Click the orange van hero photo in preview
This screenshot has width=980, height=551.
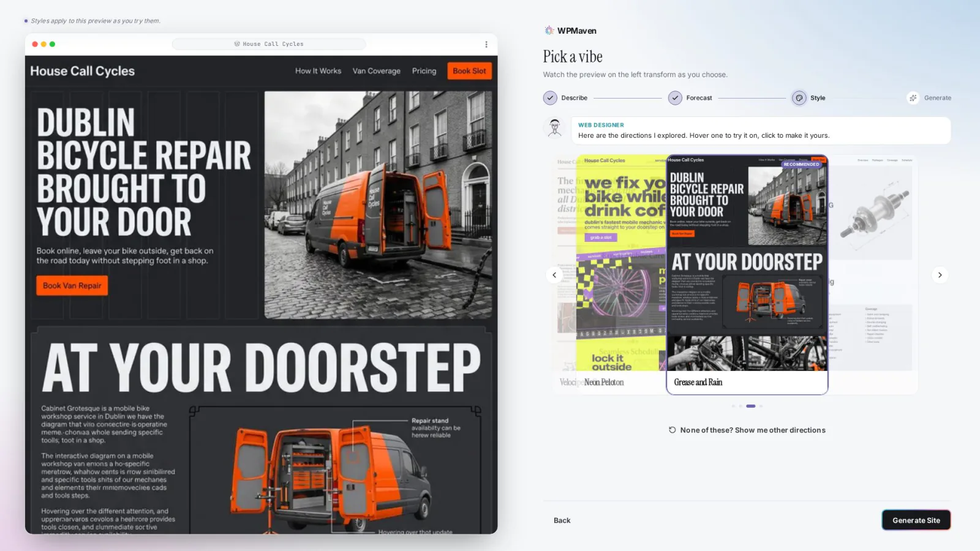coord(378,205)
